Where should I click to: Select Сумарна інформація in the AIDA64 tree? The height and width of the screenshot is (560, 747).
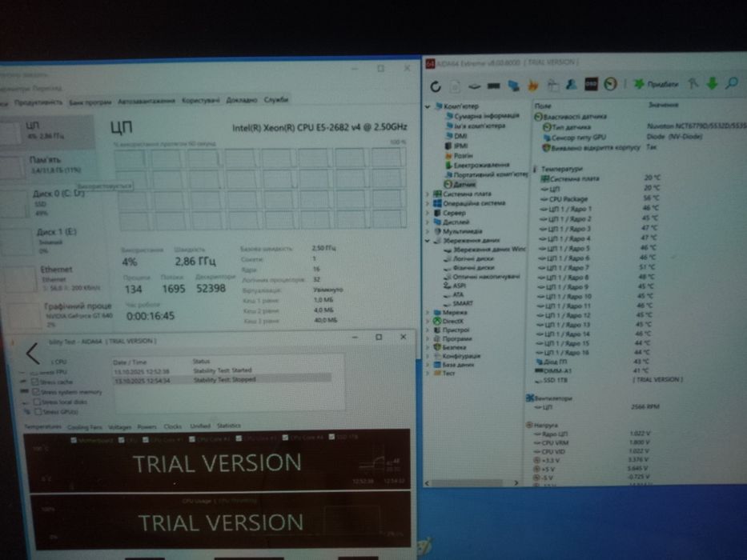[x=482, y=116]
